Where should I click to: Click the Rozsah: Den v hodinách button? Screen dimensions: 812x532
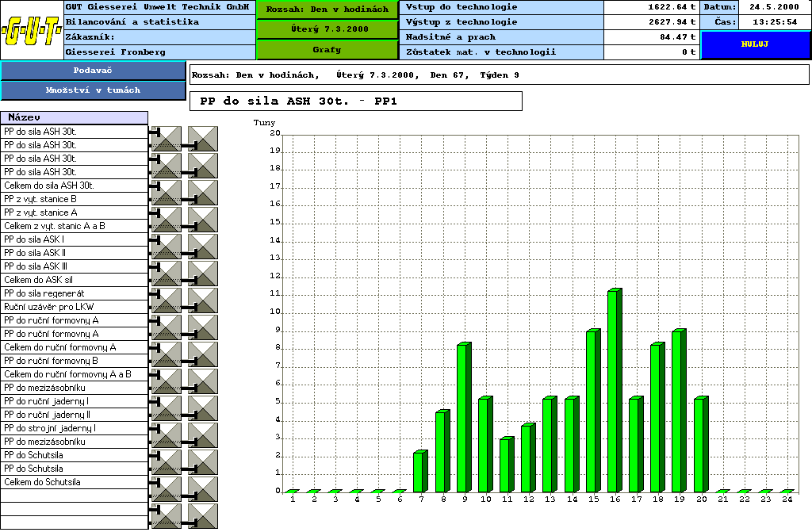(x=327, y=10)
